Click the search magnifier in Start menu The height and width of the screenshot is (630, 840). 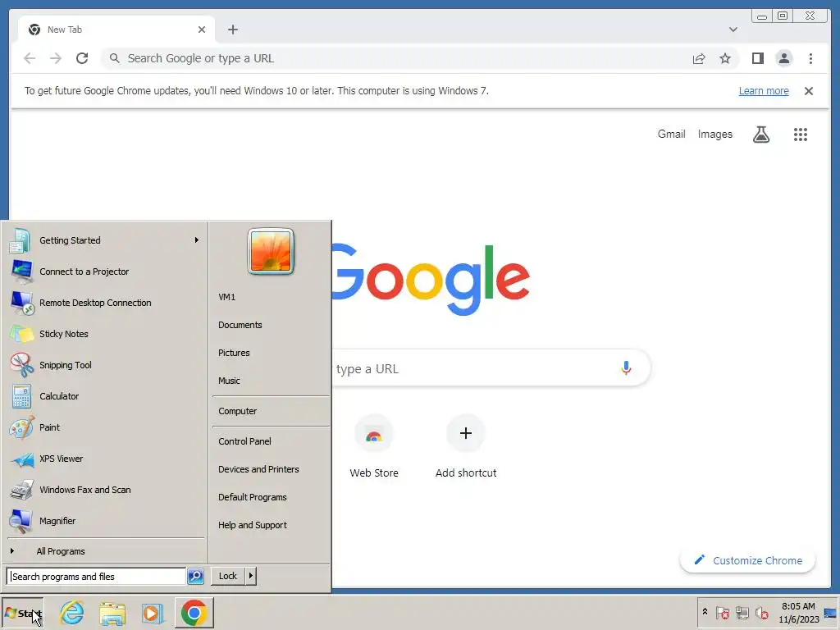(x=195, y=577)
